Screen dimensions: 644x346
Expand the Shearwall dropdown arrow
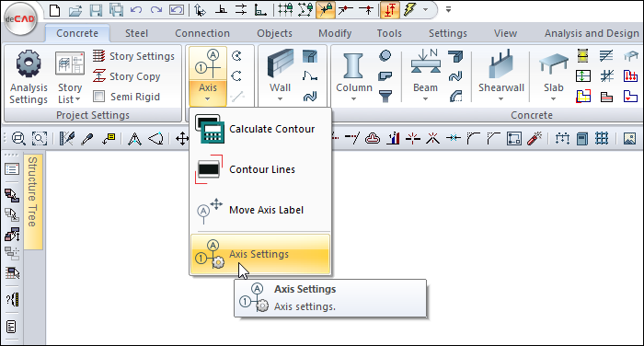pyautogui.click(x=500, y=99)
